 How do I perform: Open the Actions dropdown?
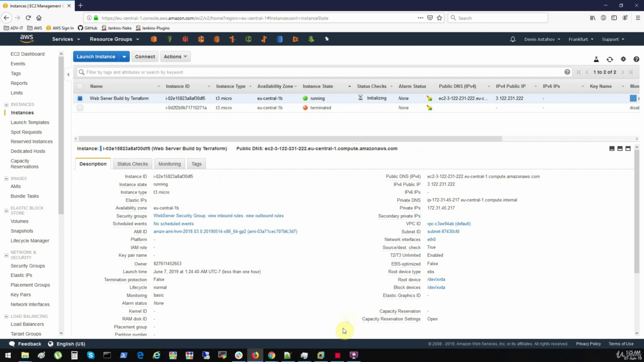tap(175, 57)
